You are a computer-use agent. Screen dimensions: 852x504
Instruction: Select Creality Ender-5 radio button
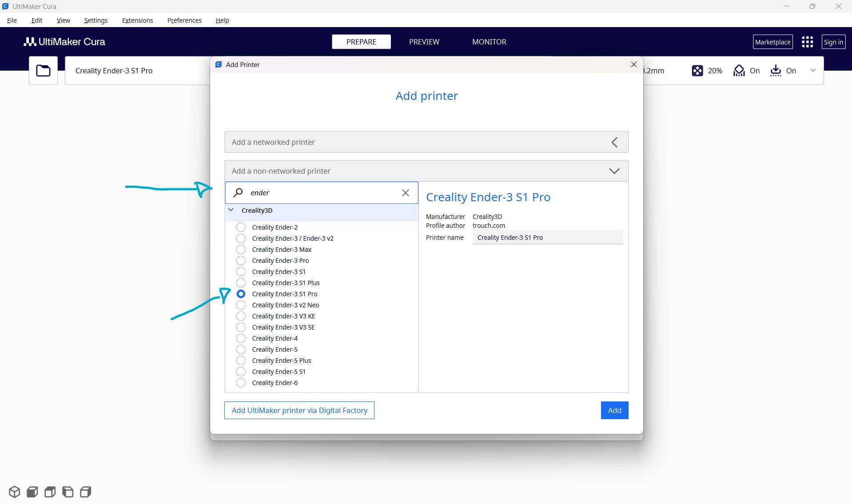click(241, 349)
